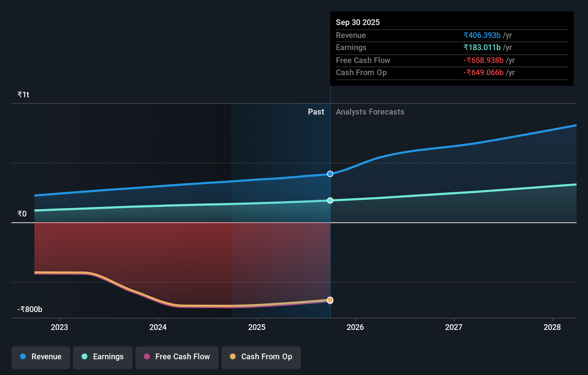Toggle the Free Cash Flow legend button
This screenshot has height=375, width=588.
click(177, 357)
